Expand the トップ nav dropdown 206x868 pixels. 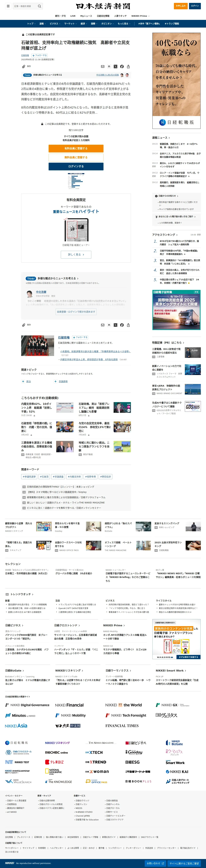point(31,24)
